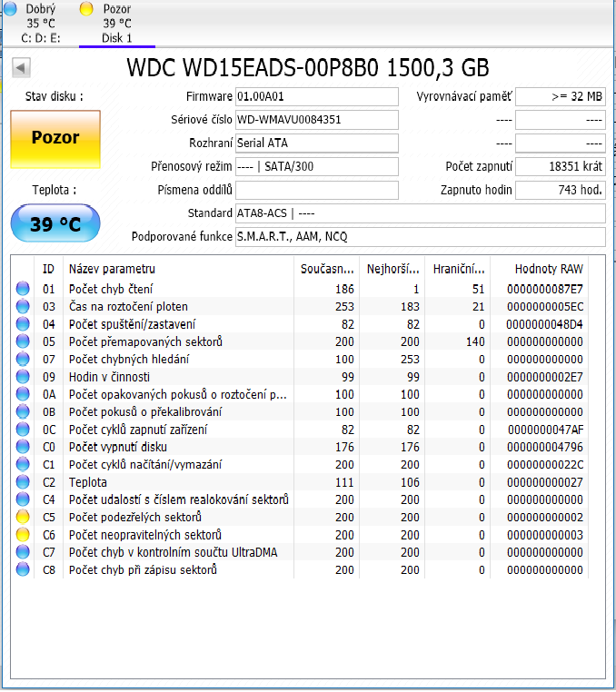Click RAW value 000000000003 in row C6
616x692 pixels.
point(545,535)
